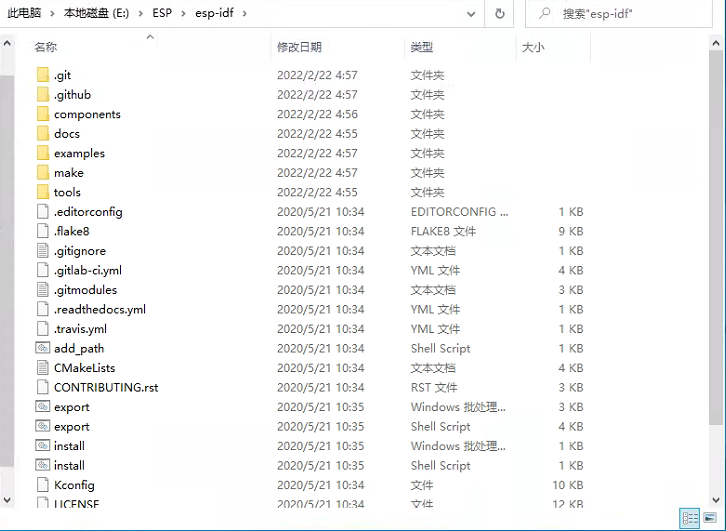Click the .gitlab-ci.yml file name
Image resolution: width=726 pixels, height=531 pixels.
(x=88, y=270)
